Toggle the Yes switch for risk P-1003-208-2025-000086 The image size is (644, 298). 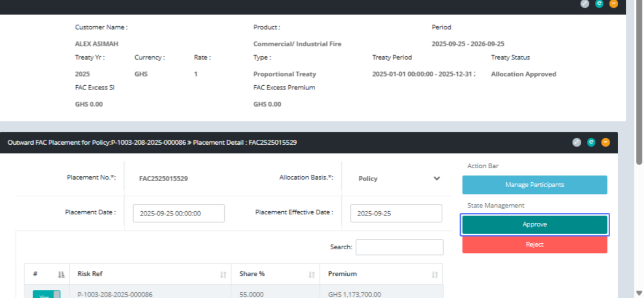click(x=46, y=294)
